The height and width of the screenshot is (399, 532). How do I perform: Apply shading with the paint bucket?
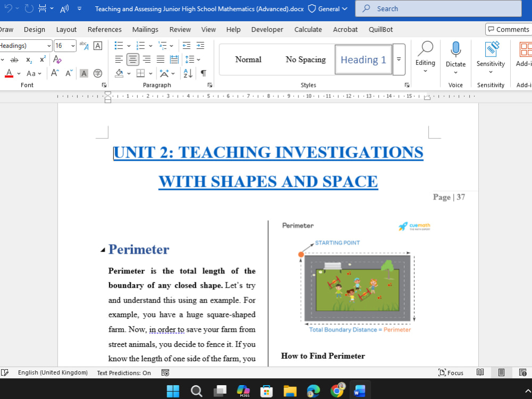click(119, 73)
